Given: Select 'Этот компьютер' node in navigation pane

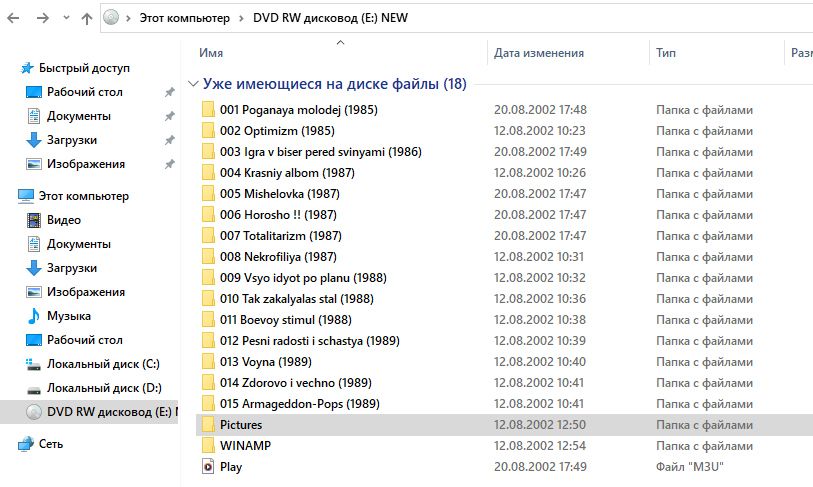Looking at the screenshot, I should 83,196.
